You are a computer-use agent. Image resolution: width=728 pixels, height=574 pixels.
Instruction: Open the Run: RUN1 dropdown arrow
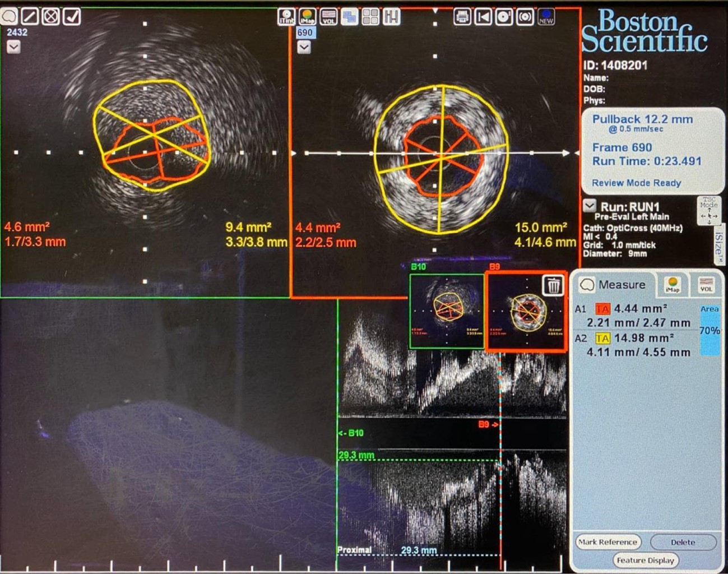589,206
